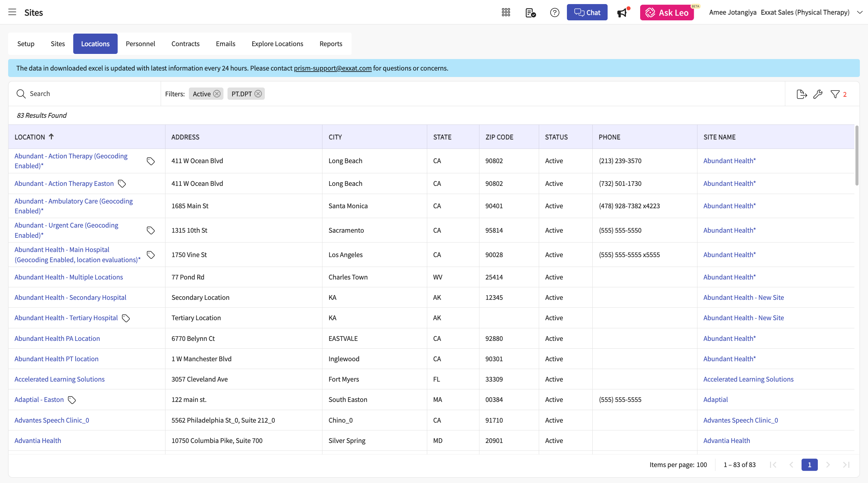Change items per page value 100
Viewport: 868px width, 483px height.
(x=702, y=465)
